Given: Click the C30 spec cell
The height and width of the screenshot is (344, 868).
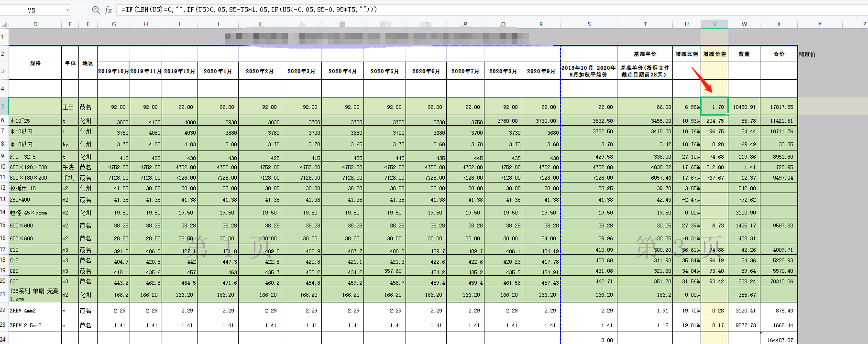Looking at the screenshot, I should pos(35,281).
